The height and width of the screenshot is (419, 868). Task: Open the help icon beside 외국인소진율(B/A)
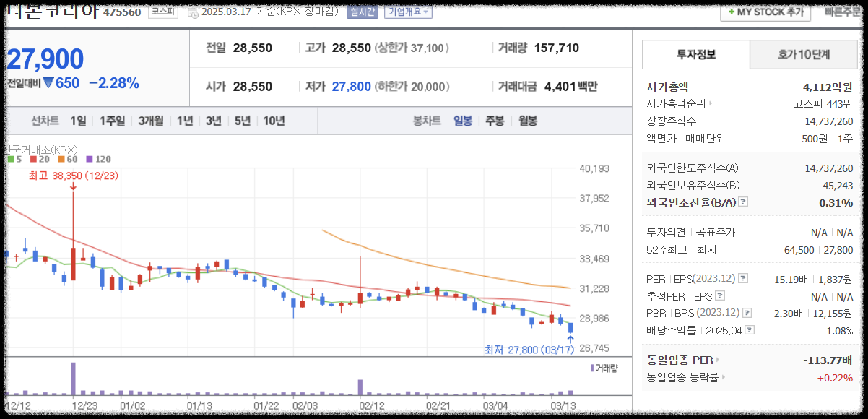(743, 203)
